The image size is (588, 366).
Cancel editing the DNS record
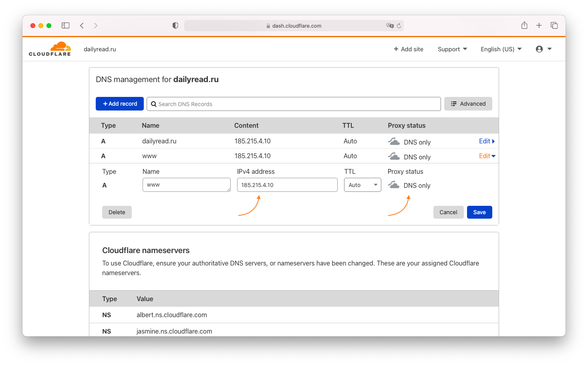(448, 212)
